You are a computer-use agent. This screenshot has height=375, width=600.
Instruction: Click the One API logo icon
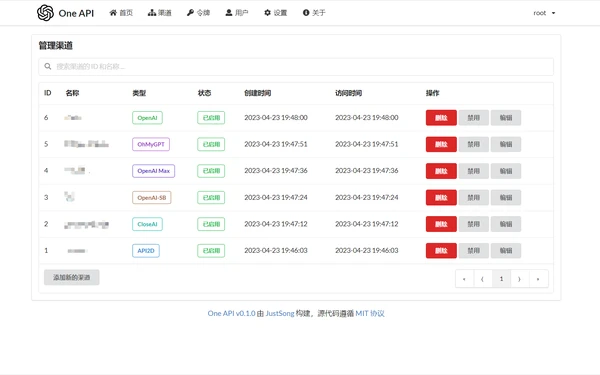tap(45, 13)
